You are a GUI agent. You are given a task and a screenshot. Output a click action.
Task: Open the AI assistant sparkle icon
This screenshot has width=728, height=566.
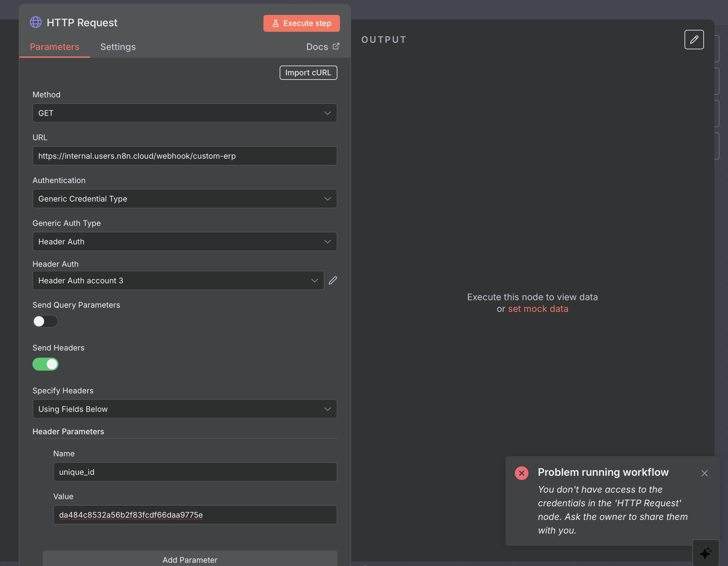(705, 553)
